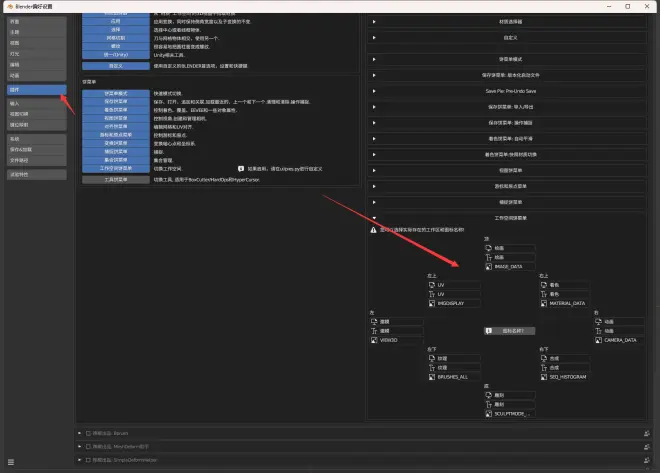Open the 动画 preferences section
This screenshot has height=473, width=660.
(37, 76)
